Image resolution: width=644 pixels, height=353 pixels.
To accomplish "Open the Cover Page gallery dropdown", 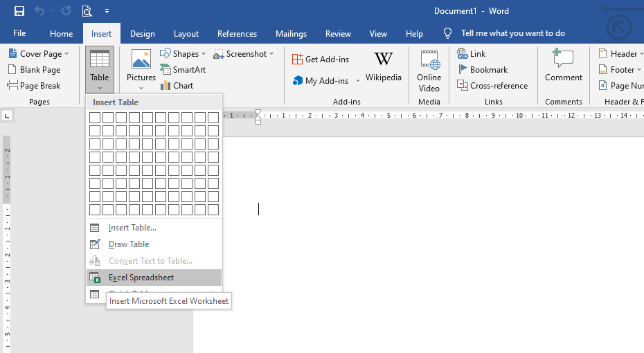I will point(39,54).
